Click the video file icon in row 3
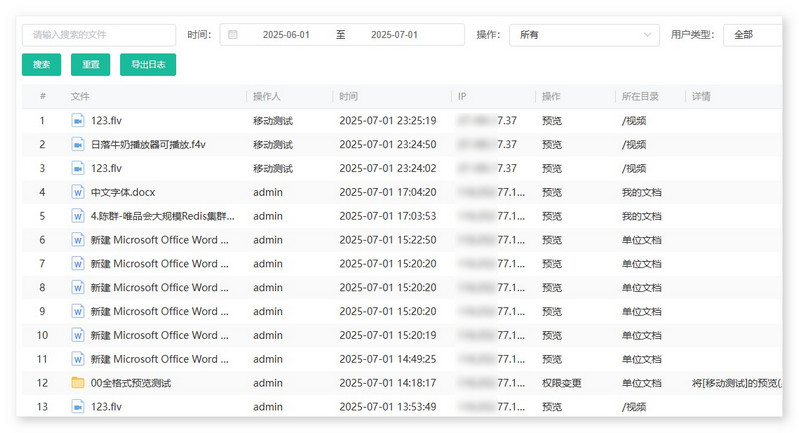The height and width of the screenshot is (433, 799). tap(77, 168)
